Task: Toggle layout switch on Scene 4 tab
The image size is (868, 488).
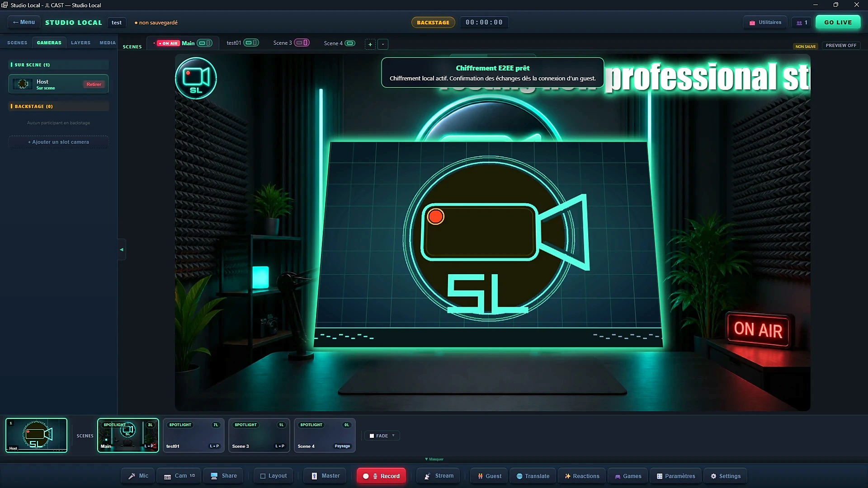Action: (350, 43)
